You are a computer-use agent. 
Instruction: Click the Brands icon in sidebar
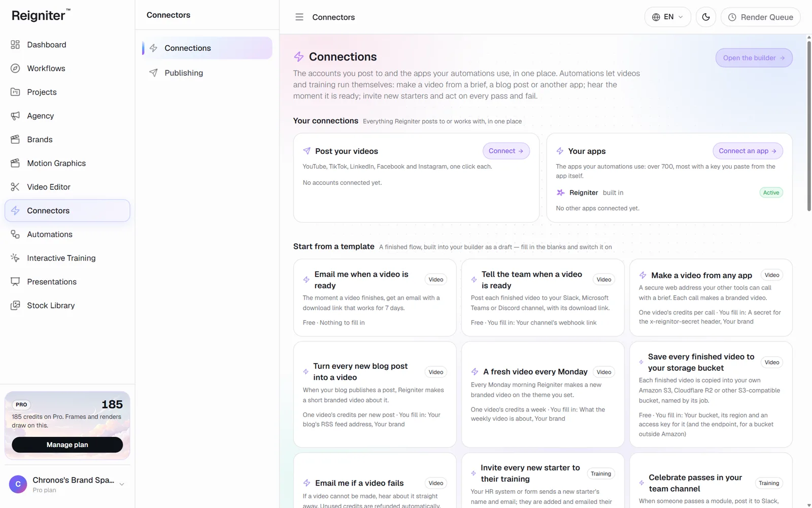tap(15, 140)
